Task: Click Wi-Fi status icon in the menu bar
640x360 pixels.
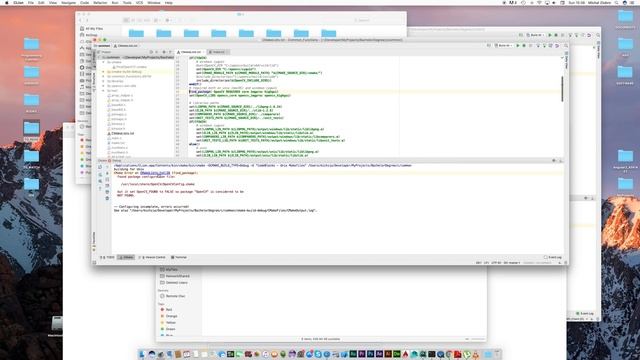Action: coord(539,2)
